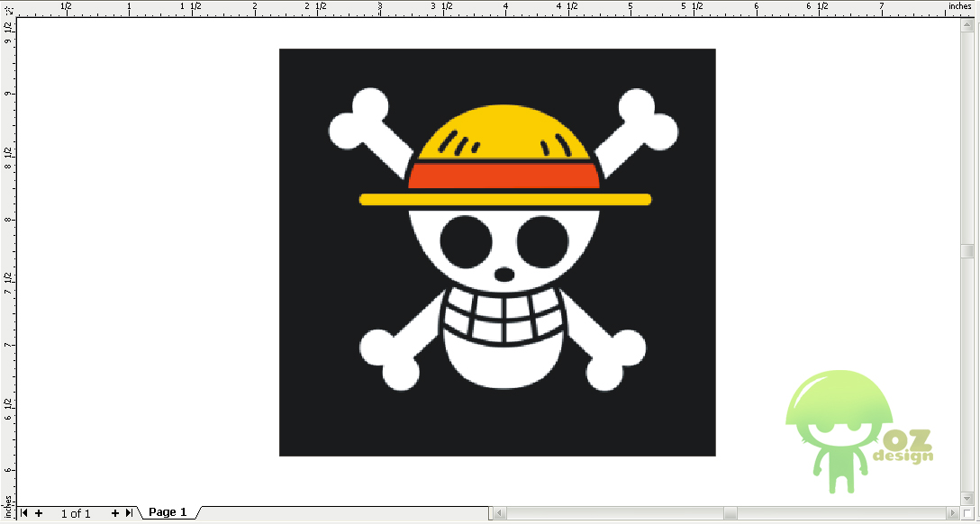The image size is (980, 524).
Task: Jump to the first page button
Action: click(23, 513)
